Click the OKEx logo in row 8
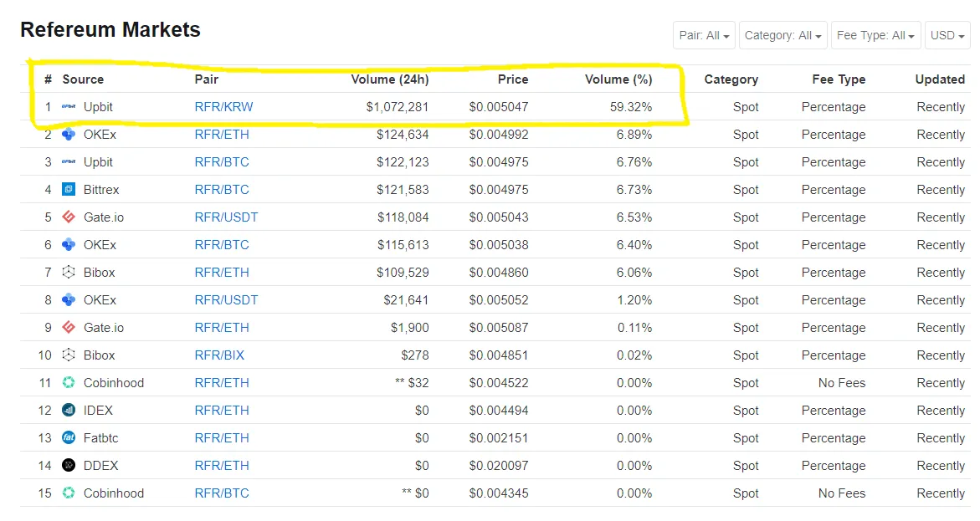Screen dimensions: 980x521 click(69, 300)
